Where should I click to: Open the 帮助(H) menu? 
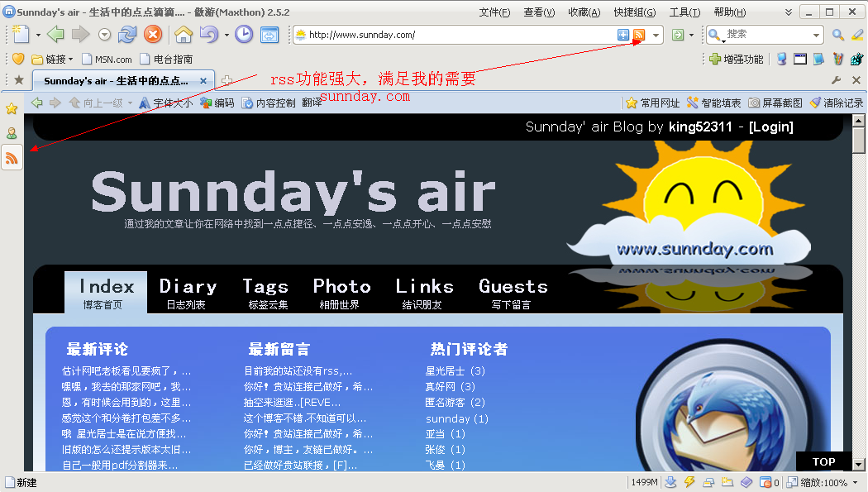(x=730, y=12)
